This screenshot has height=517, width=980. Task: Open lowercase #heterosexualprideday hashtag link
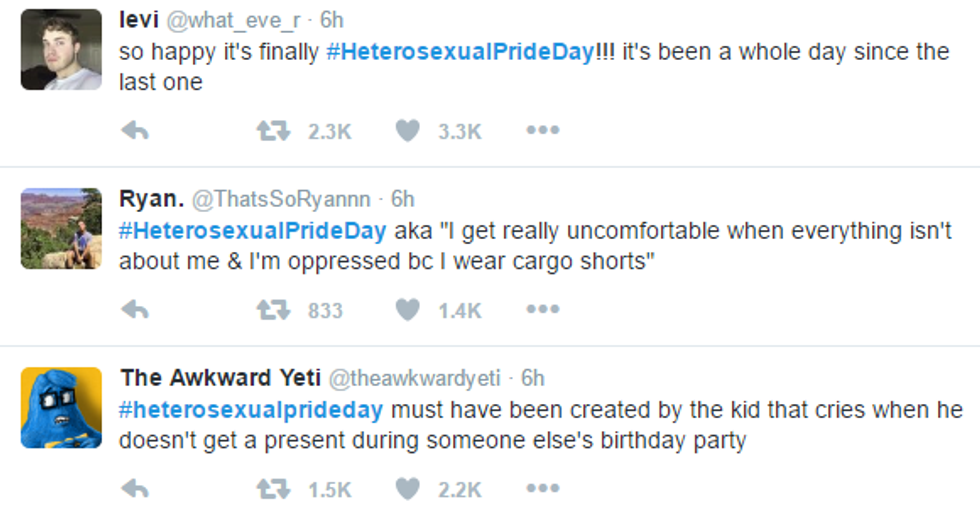[x=251, y=410]
